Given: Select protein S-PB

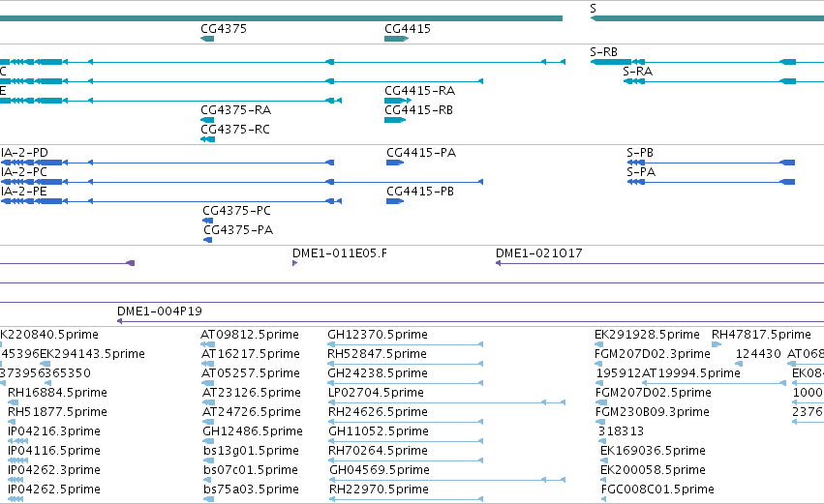Looking at the screenshot, I should (x=640, y=153).
